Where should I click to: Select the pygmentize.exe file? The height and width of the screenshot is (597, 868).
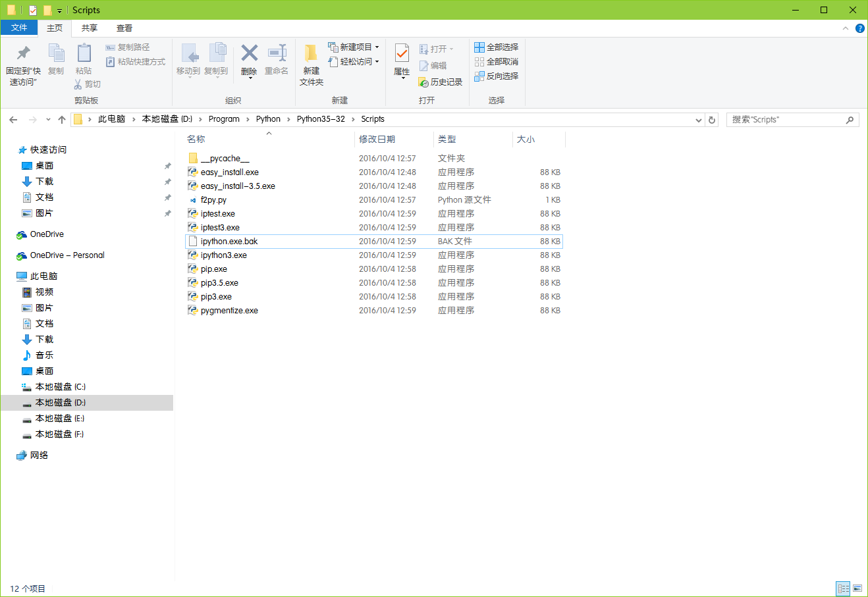point(374,311)
